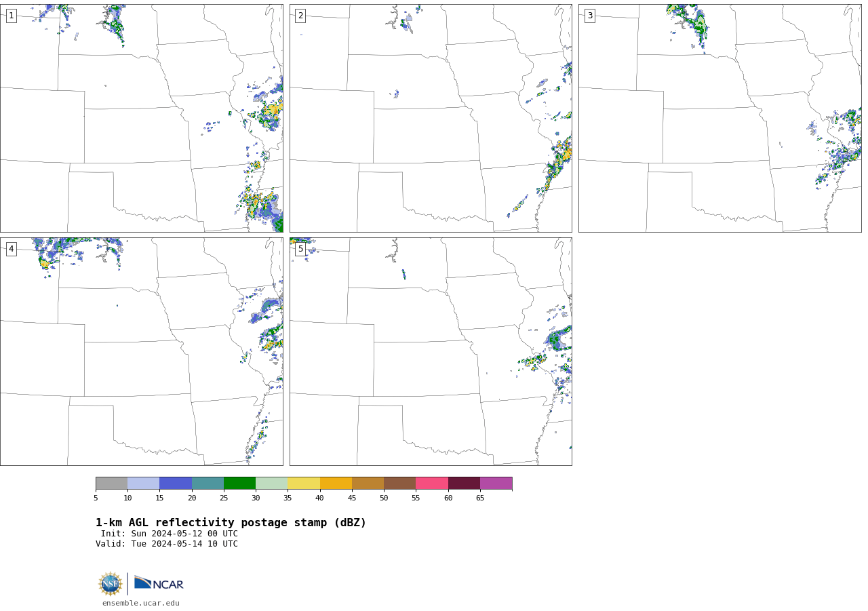Viewport: 868px width, 611px height.
Task: Open ensemble member 4 reflectivity map
Action: [x=142, y=351]
